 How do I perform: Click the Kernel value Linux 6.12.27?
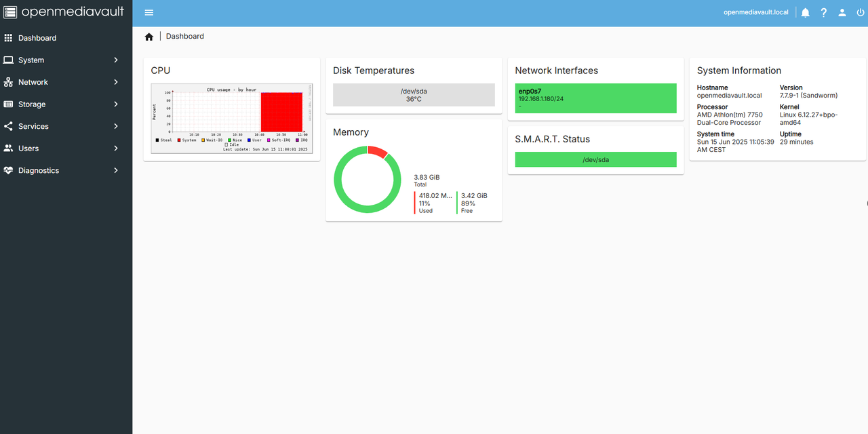[808, 119]
